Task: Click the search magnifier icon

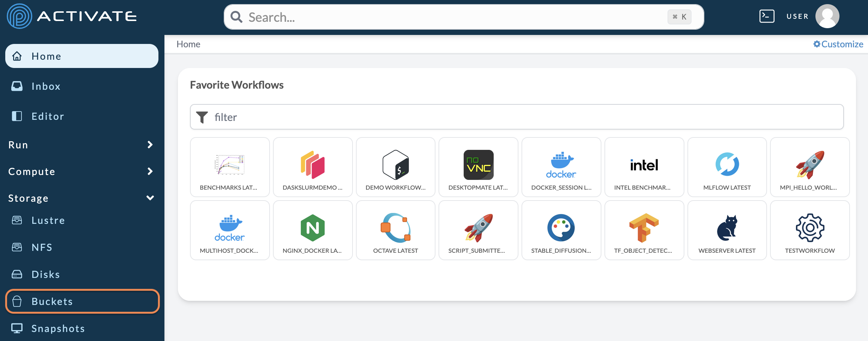Action: [236, 17]
